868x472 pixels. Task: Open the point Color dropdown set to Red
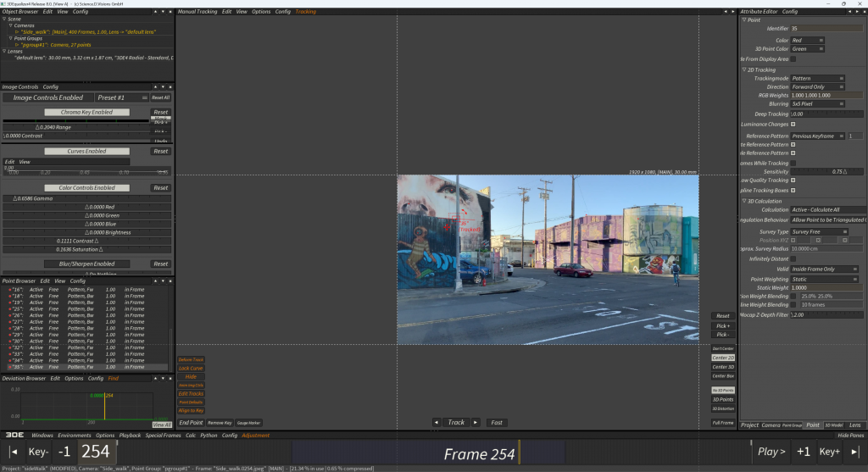click(x=807, y=41)
